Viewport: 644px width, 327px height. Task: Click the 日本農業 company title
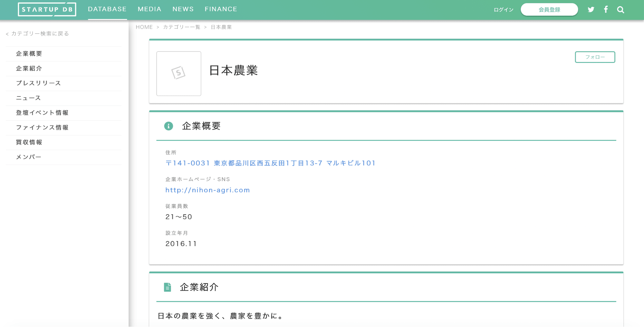[x=234, y=70]
